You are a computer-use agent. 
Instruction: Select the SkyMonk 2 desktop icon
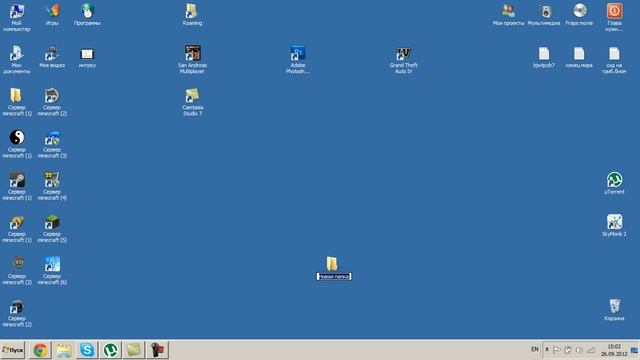tap(614, 222)
